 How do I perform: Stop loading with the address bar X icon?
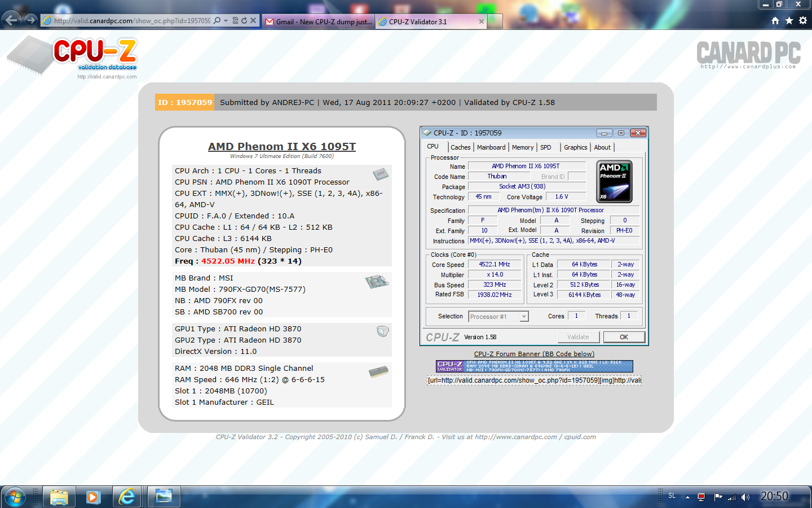click(x=253, y=20)
